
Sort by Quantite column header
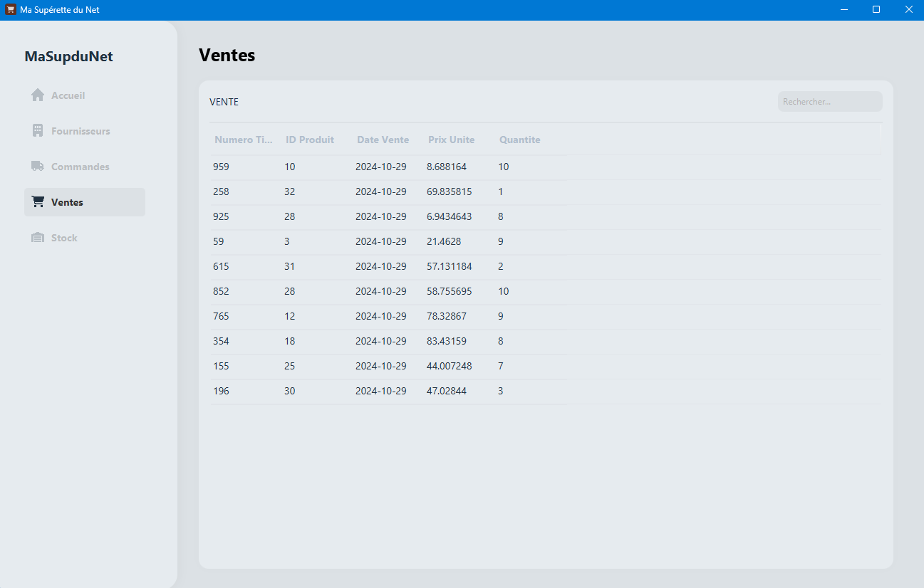coord(520,140)
